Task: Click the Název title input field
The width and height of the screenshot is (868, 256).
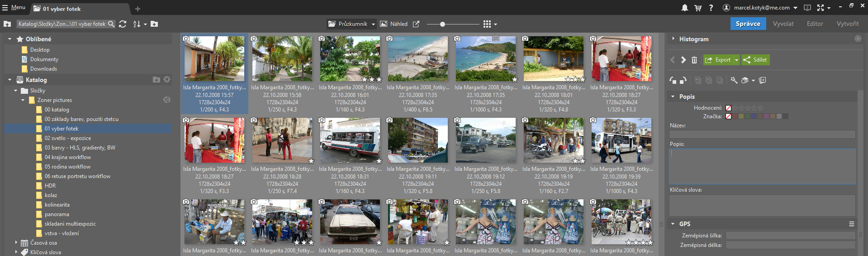Action: click(762, 134)
